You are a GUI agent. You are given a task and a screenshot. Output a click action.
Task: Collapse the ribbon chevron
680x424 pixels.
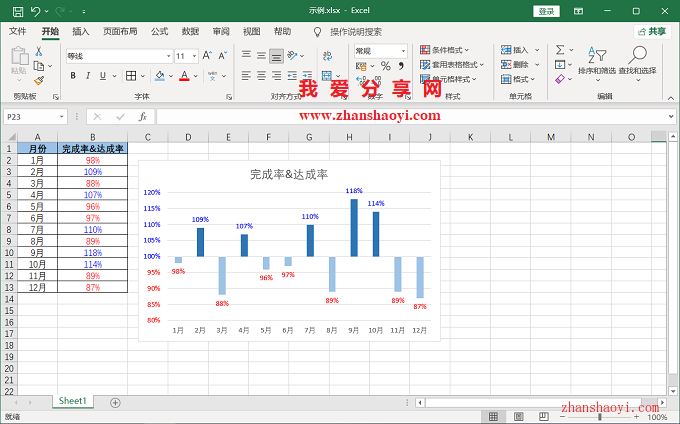point(671,98)
